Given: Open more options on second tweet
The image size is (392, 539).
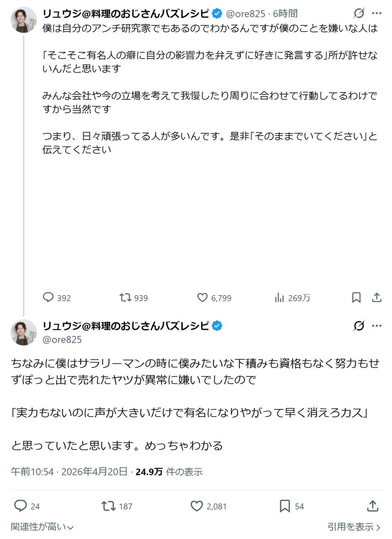Looking at the screenshot, I should (376, 326).
